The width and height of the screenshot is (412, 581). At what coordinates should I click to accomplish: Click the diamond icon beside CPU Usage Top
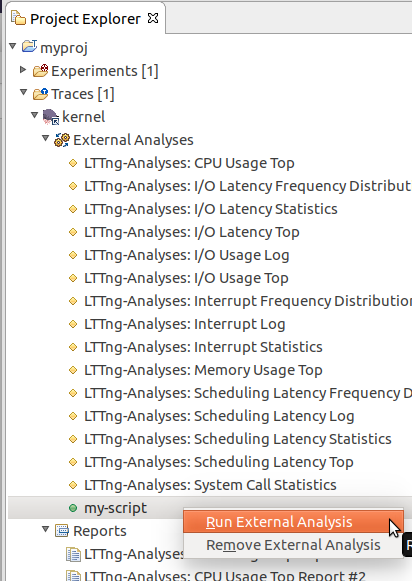[73, 163]
